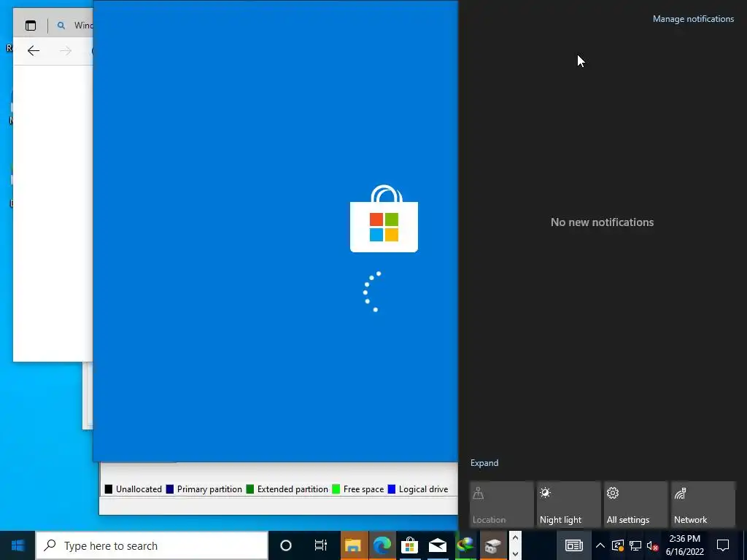The height and width of the screenshot is (560, 747).
Task: Focus the Type here to search box
Action: [152, 545]
